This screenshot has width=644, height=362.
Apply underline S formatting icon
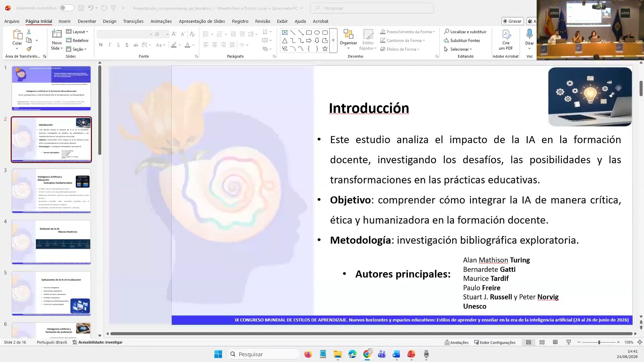118,45
